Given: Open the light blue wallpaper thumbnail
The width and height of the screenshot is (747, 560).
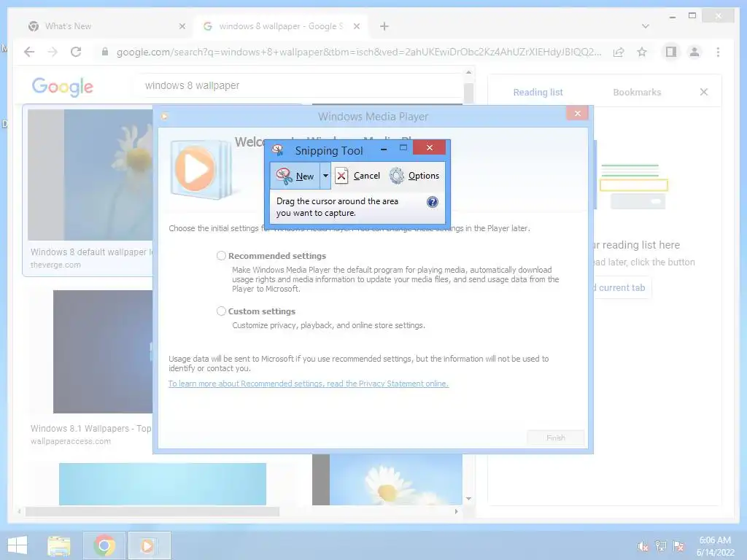Looking at the screenshot, I should point(163,484).
